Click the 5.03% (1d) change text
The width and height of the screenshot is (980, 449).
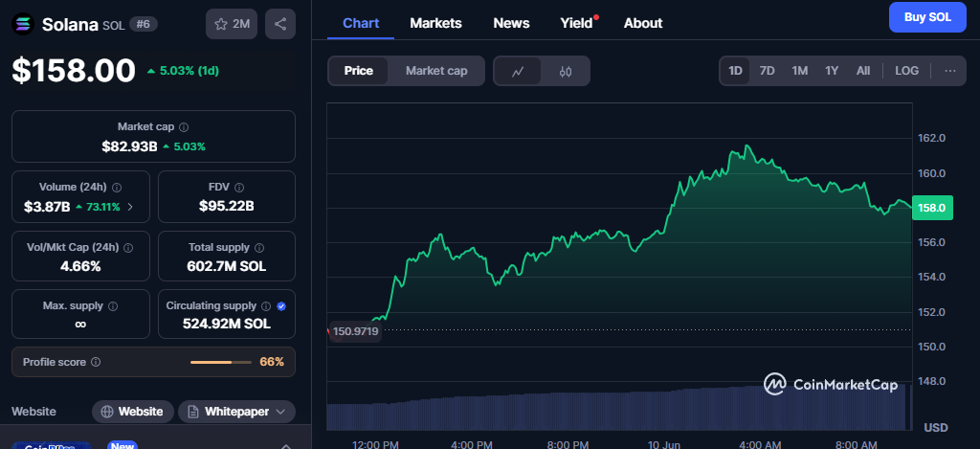[189, 71]
